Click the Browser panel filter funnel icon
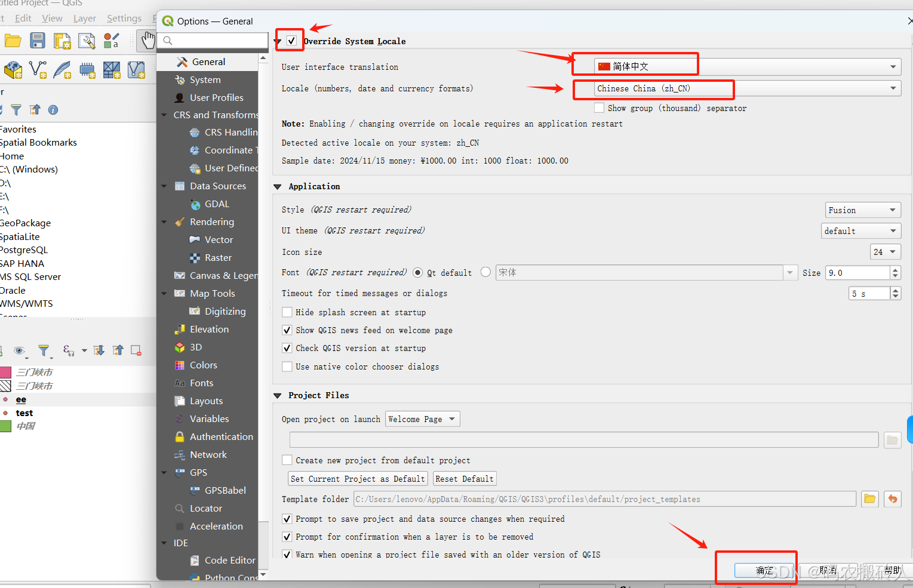 click(x=16, y=110)
